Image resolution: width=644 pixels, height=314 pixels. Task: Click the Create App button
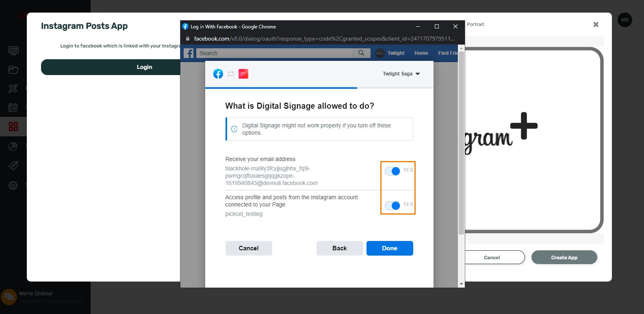pyautogui.click(x=564, y=257)
